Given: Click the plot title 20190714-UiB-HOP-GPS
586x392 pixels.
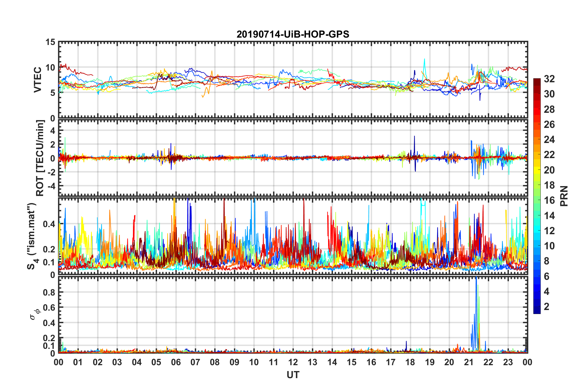Looking at the screenshot, I should [x=293, y=34].
